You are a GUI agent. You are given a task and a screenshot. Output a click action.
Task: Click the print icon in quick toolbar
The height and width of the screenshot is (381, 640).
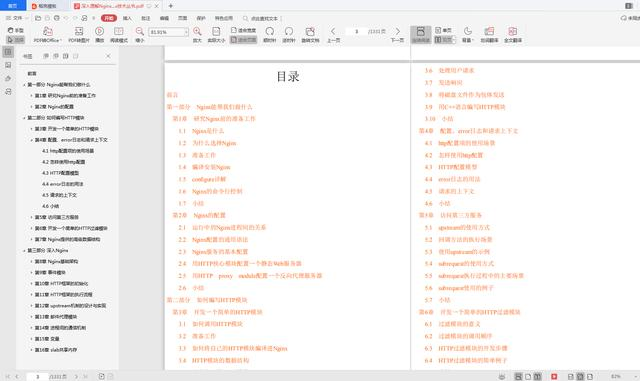point(57,18)
